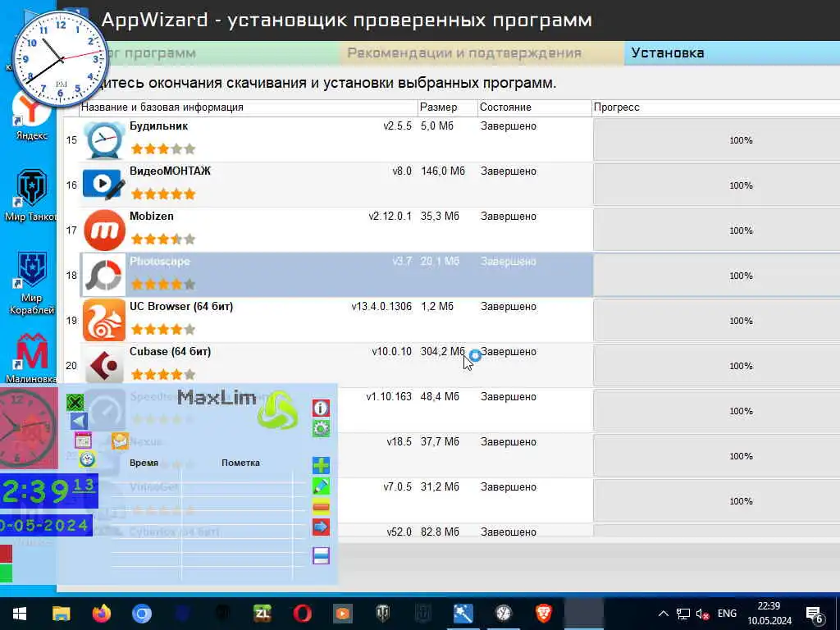Image resolution: width=840 pixels, height=630 pixels.
Task: Click the small clock icon in MaxLim
Action: tap(87, 459)
